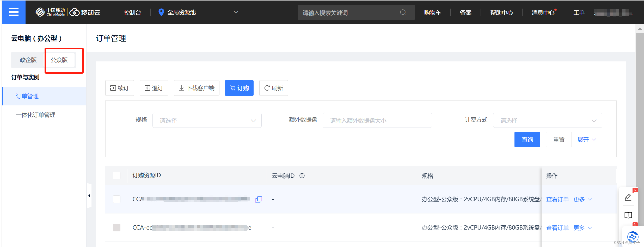Click the location pin icon beside 全局资源池

pyautogui.click(x=161, y=12)
